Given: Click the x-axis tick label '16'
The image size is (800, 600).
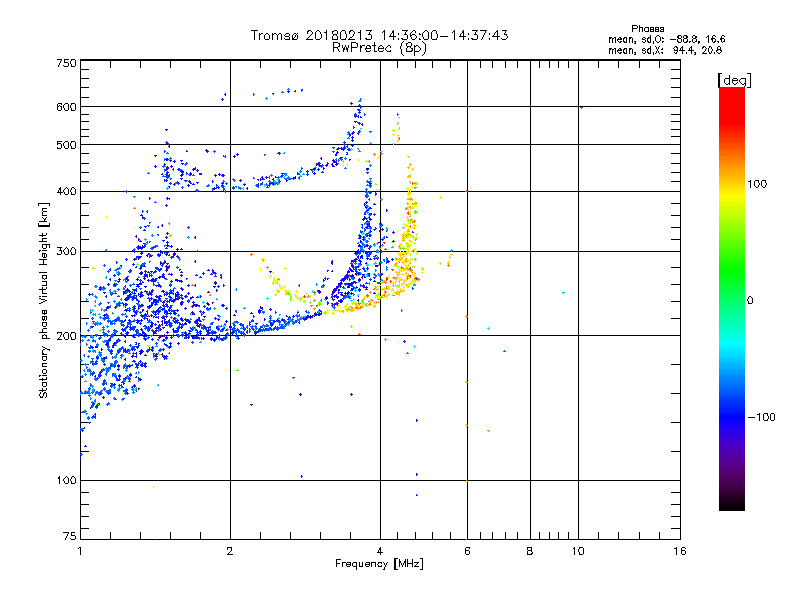Looking at the screenshot, I should (x=680, y=551).
